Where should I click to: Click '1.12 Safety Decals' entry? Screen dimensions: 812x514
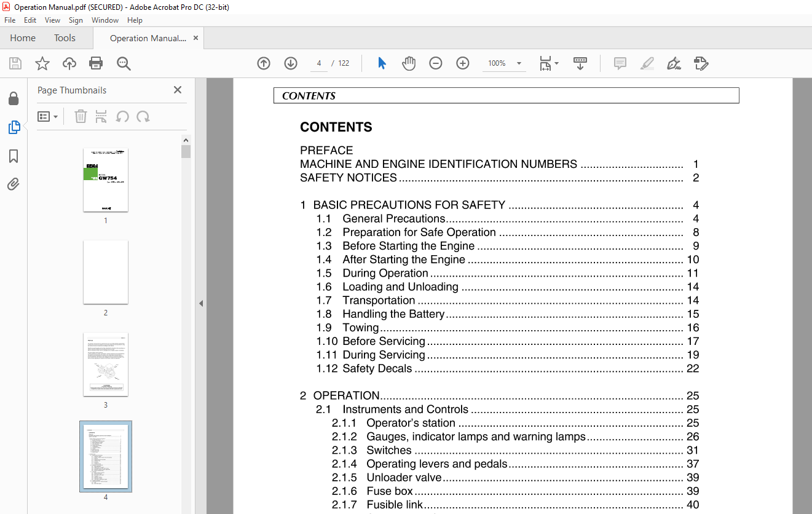[508, 368]
